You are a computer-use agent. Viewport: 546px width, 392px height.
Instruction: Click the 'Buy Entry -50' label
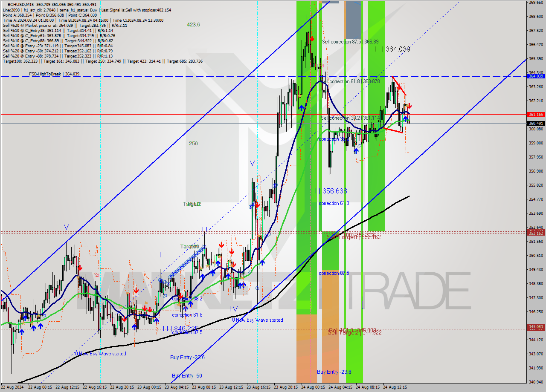(x=187, y=375)
